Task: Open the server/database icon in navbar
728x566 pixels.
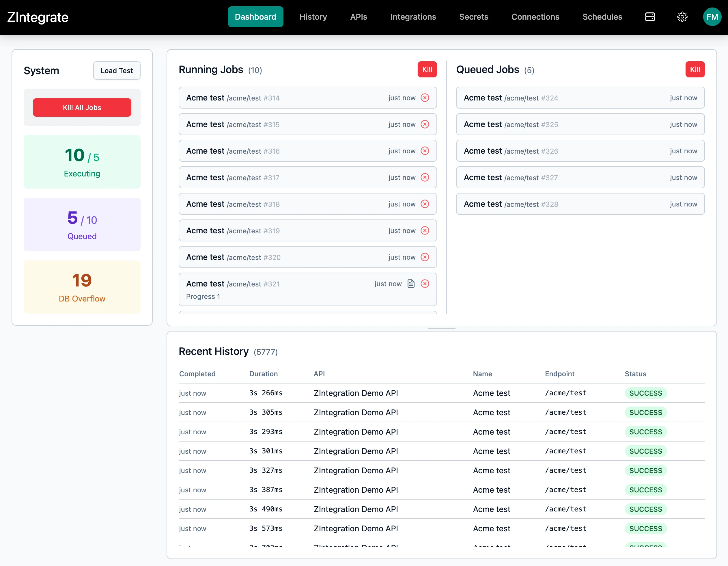Action: tap(650, 17)
